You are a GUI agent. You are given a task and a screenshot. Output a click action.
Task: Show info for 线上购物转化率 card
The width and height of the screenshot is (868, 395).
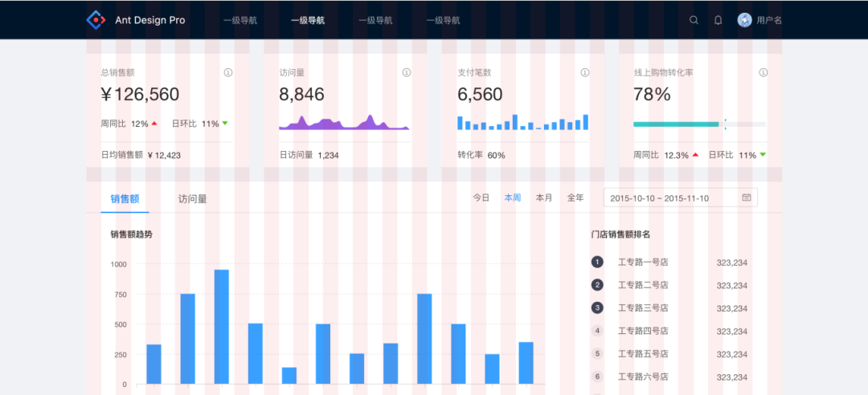coord(764,72)
